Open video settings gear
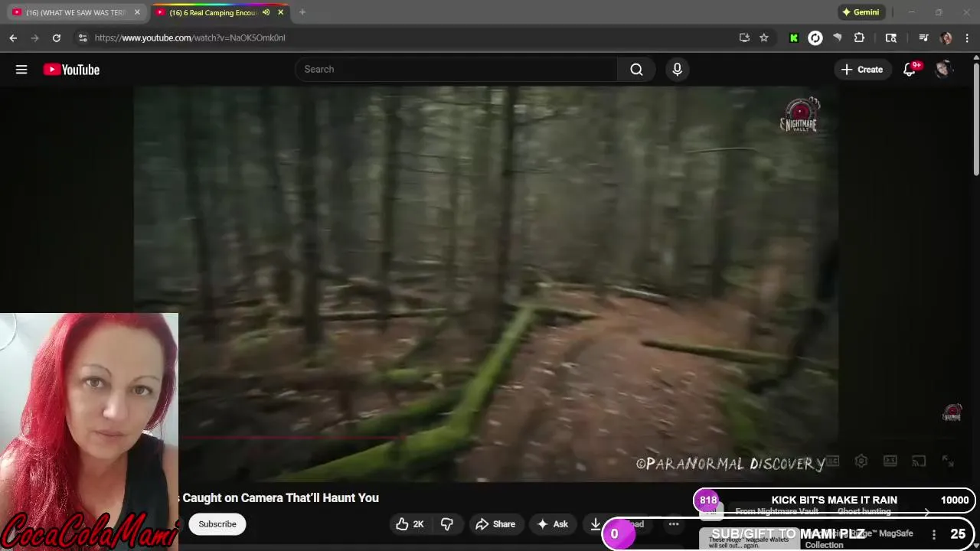Viewport: 980px width, 551px height. pyautogui.click(x=861, y=461)
